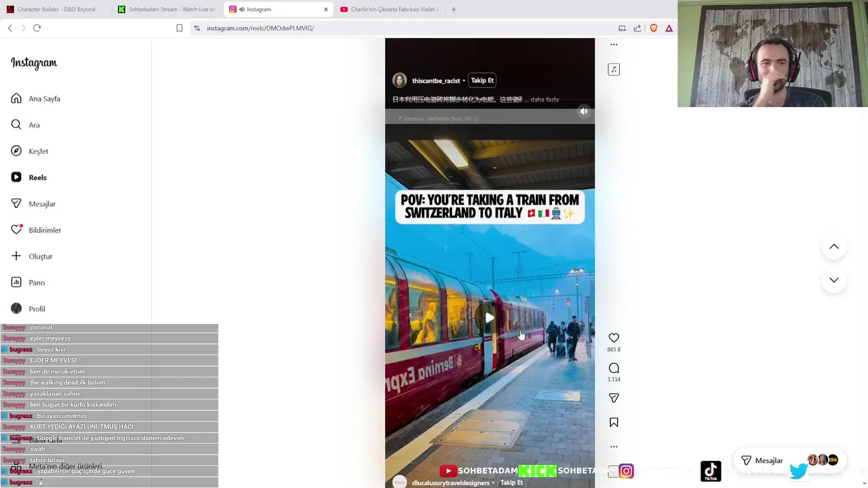Open dlucaluxurytraveldesigners profile link
This screenshot has height=488, width=868.
point(451,483)
